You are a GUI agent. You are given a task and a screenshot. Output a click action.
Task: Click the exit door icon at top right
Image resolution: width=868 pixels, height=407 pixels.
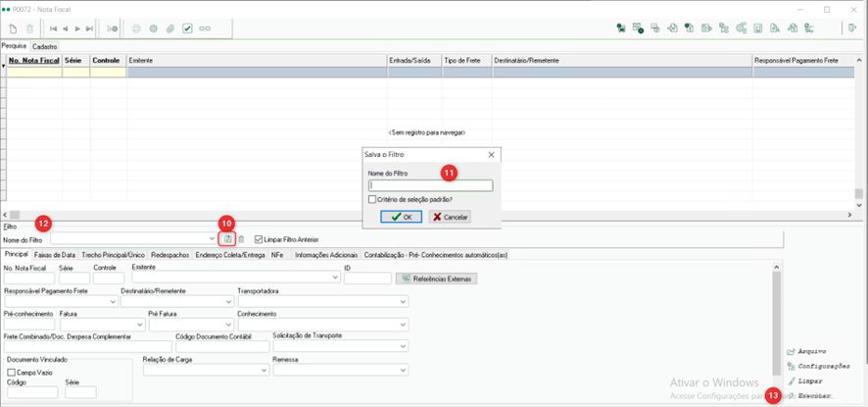tap(852, 27)
